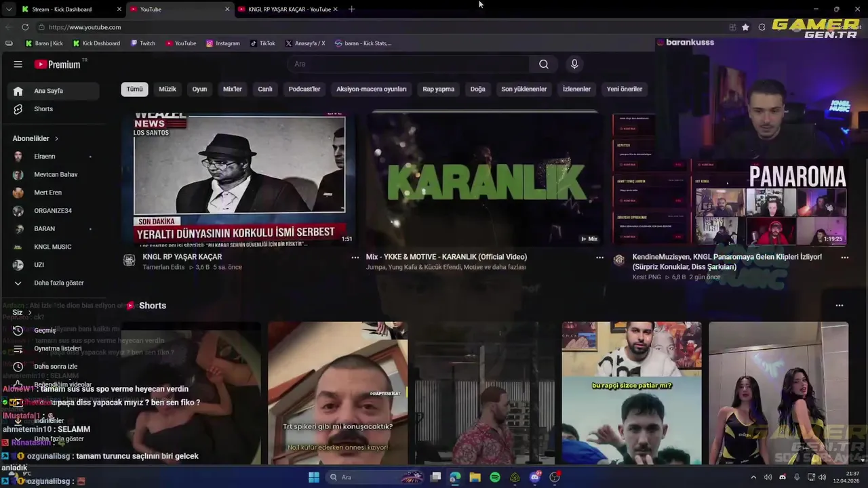Open the Twitch bookmark

[142, 43]
